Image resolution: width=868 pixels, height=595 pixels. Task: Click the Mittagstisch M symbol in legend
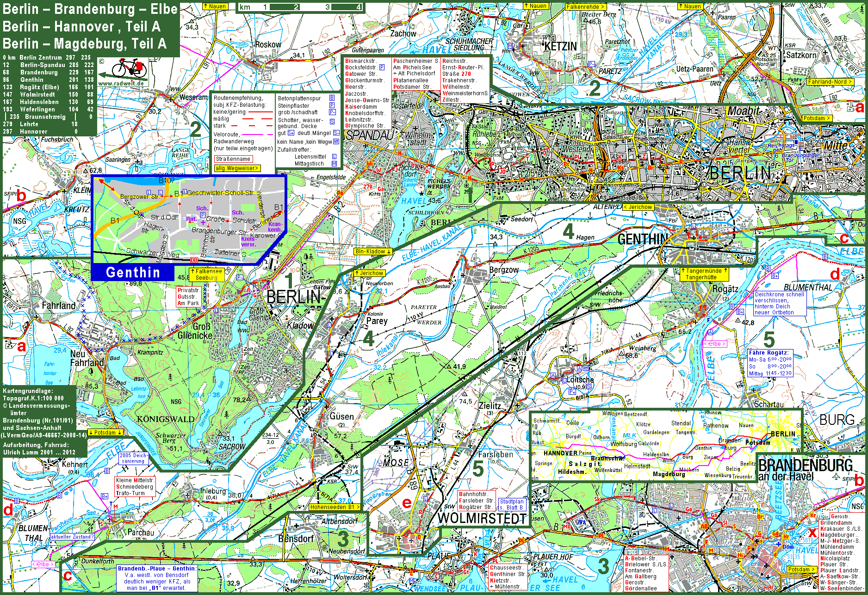334,164
